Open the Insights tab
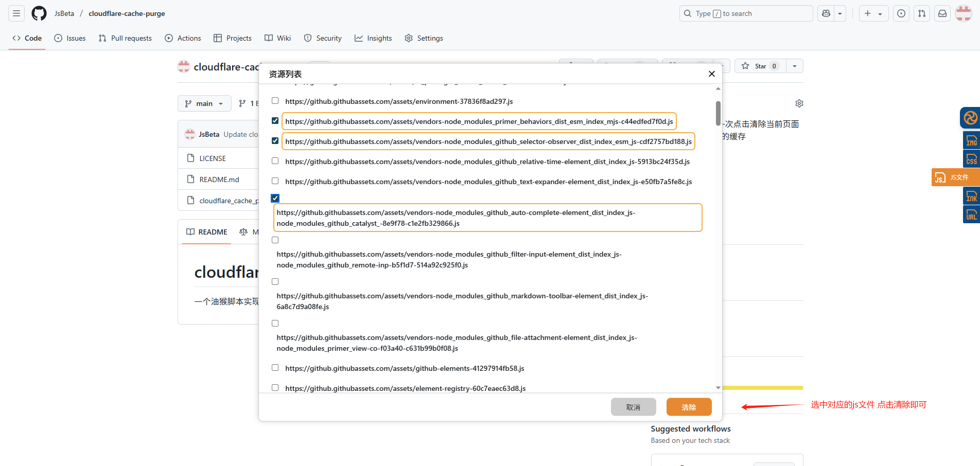This screenshot has width=980, height=466. point(373,38)
